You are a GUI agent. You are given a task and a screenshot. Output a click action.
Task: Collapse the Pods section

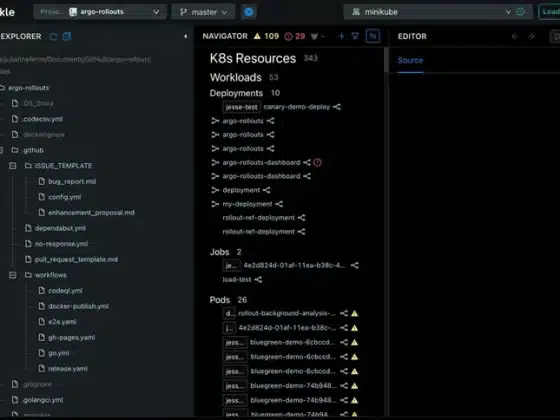[220, 300]
